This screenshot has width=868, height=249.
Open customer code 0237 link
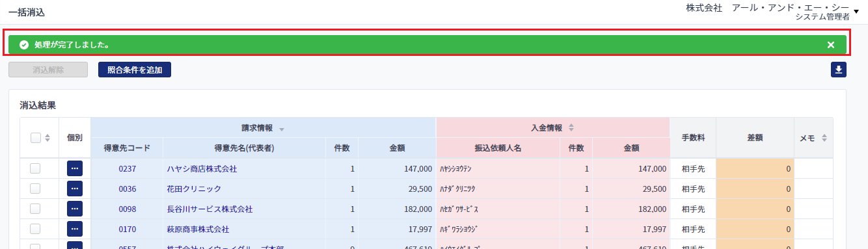127,168
